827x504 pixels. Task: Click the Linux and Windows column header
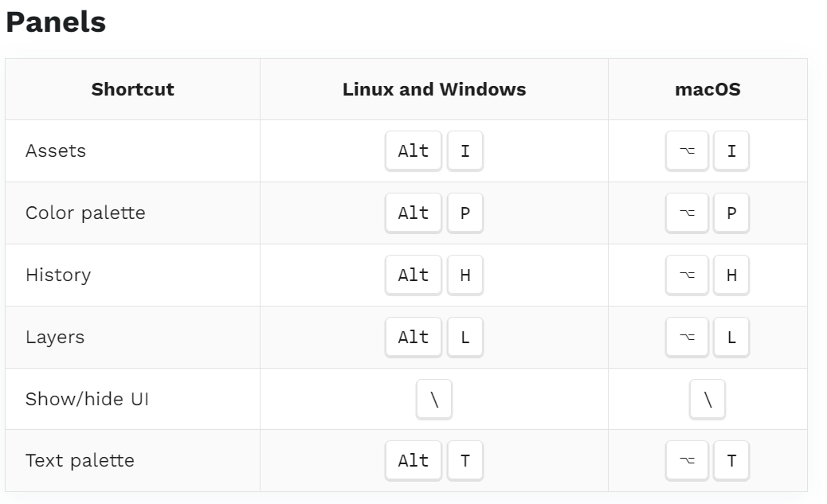(434, 89)
